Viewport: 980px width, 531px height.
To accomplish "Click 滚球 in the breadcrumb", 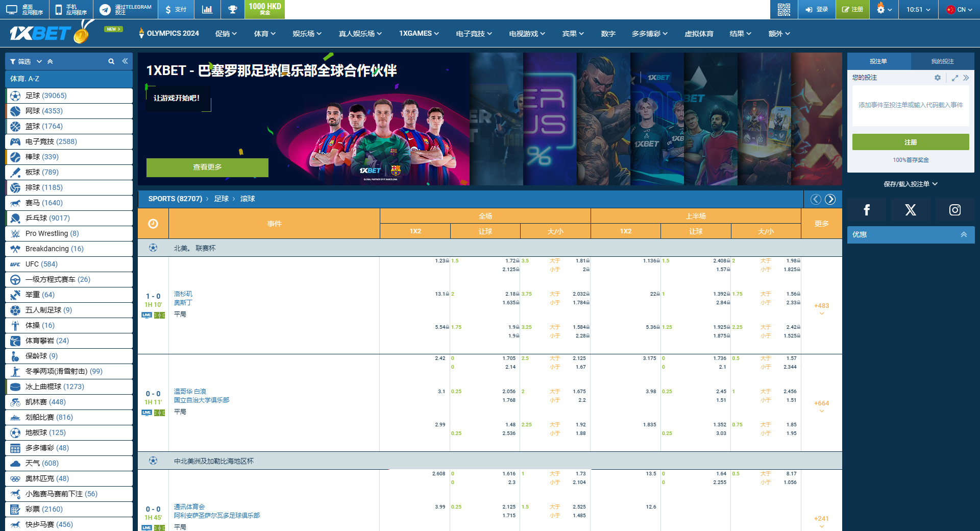I will click(248, 199).
